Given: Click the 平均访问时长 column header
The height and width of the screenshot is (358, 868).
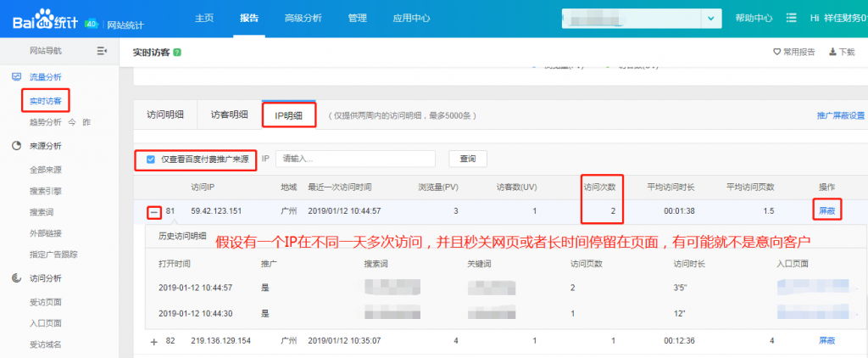Looking at the screenshot, I should 670,187.
